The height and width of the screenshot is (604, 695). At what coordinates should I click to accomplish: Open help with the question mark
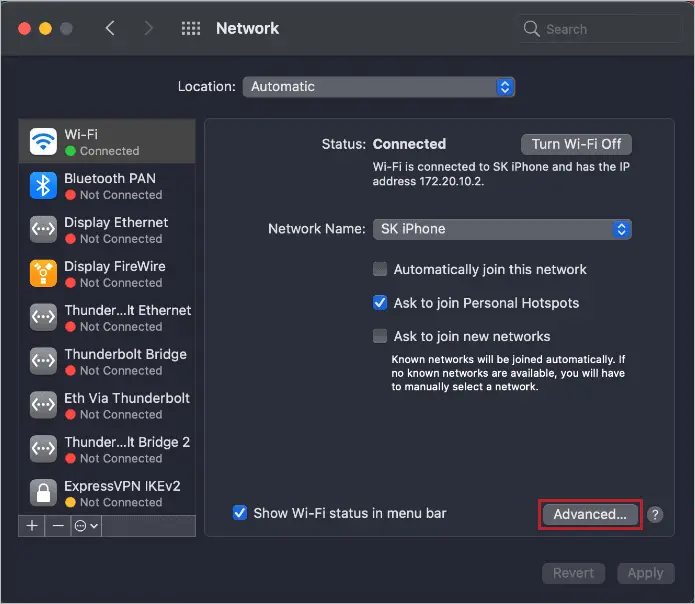655,514
